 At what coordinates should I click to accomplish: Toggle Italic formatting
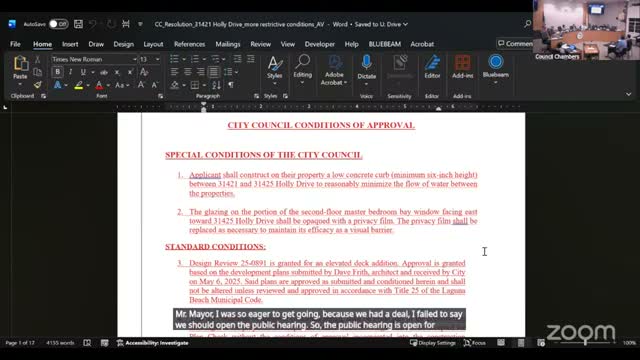click(70, 72)
